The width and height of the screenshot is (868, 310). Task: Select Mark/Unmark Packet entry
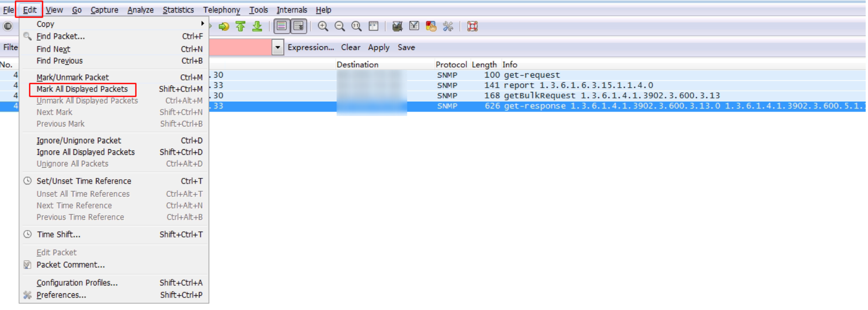coord(114,77)
